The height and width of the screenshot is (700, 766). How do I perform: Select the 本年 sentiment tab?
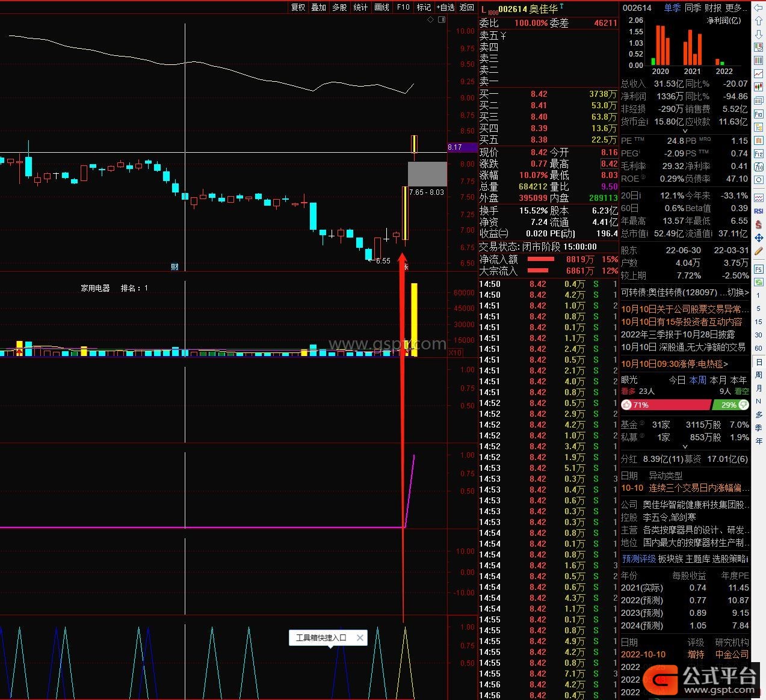(x=739, y=380)
